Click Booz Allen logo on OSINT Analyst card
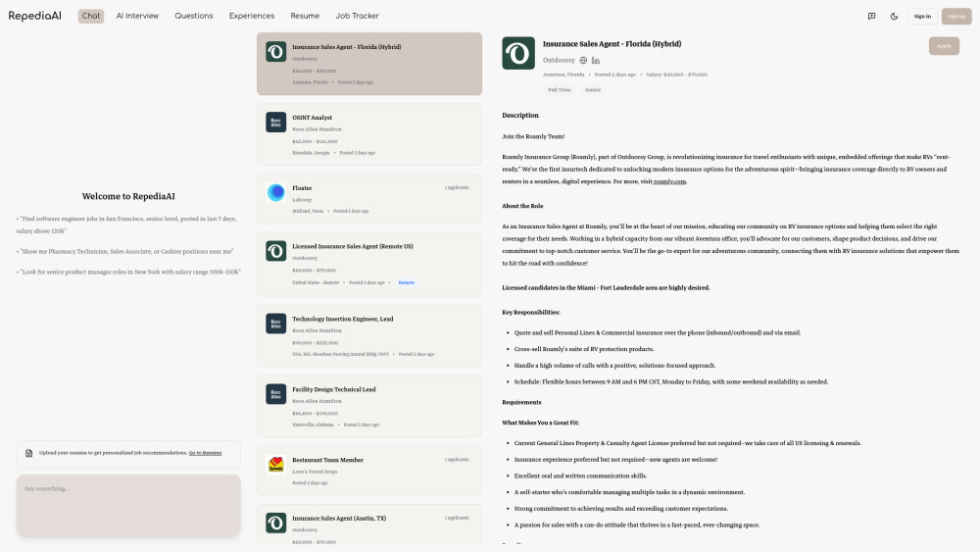Image resolution: width=980 pixels, height=552 pixels. (x=275, y=122)
